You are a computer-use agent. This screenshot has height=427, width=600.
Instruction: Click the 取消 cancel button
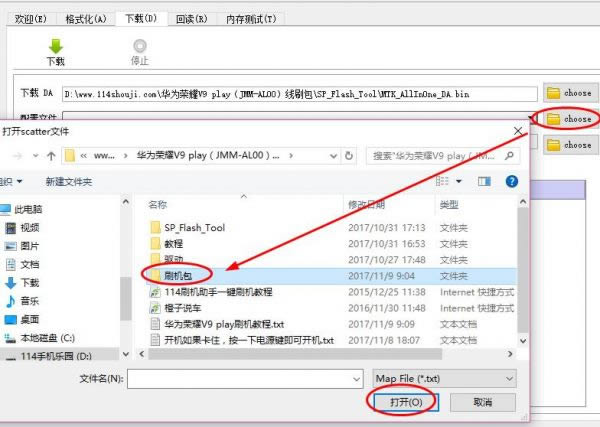483,402
